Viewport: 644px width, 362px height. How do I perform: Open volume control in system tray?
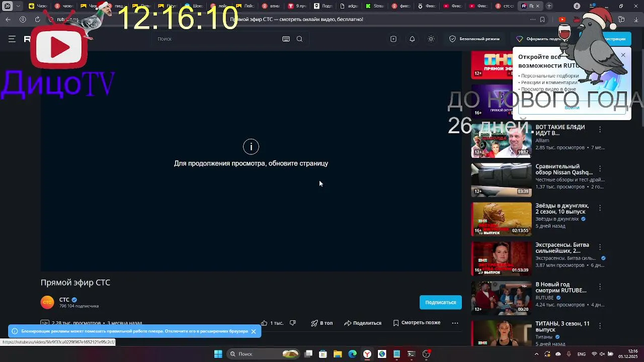point(602,354)
